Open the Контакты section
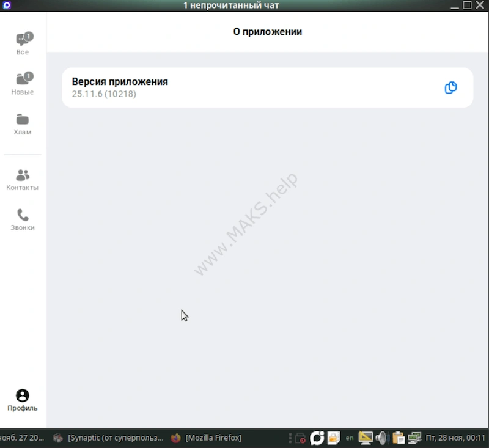Image resolution: width=489 pixels, height=448 pixels. (x=22, y=179)
